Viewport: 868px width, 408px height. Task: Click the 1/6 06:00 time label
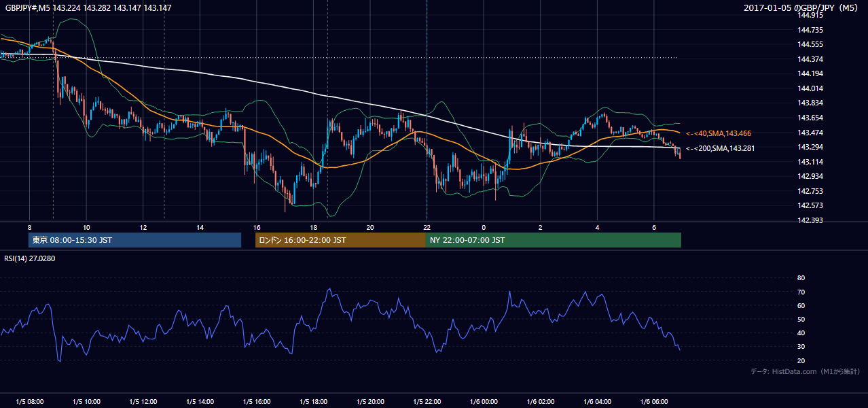[x=653, y=402]
